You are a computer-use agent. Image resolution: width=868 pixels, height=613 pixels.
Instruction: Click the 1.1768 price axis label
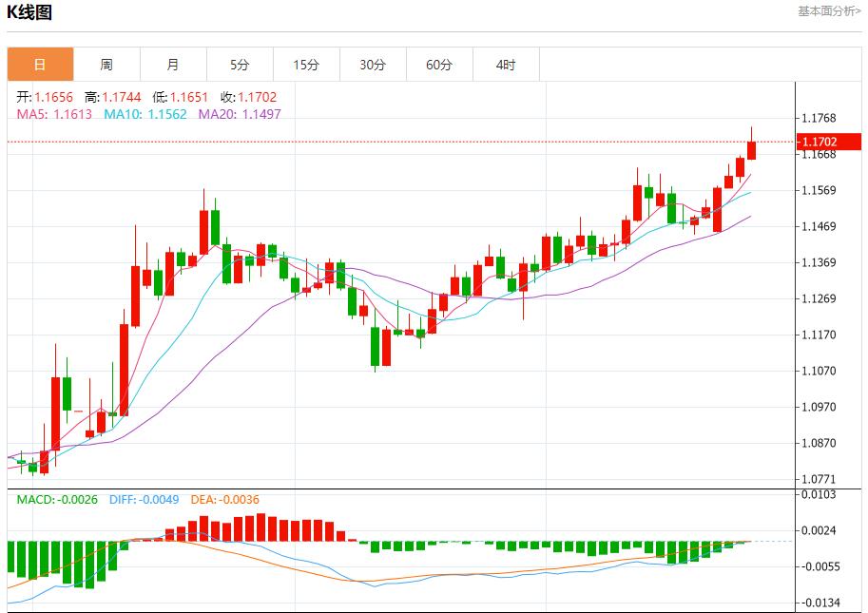819,118
